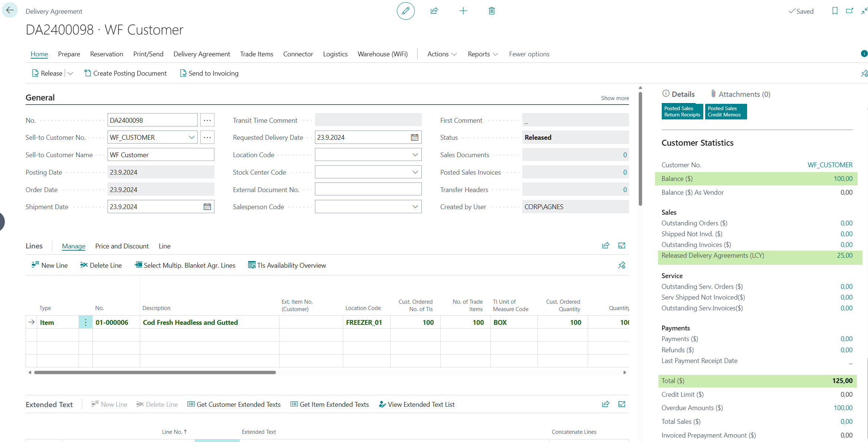Click the Show more link
Image resolution: width=868 pixels, height=442 pixels.
coord(615,98)
